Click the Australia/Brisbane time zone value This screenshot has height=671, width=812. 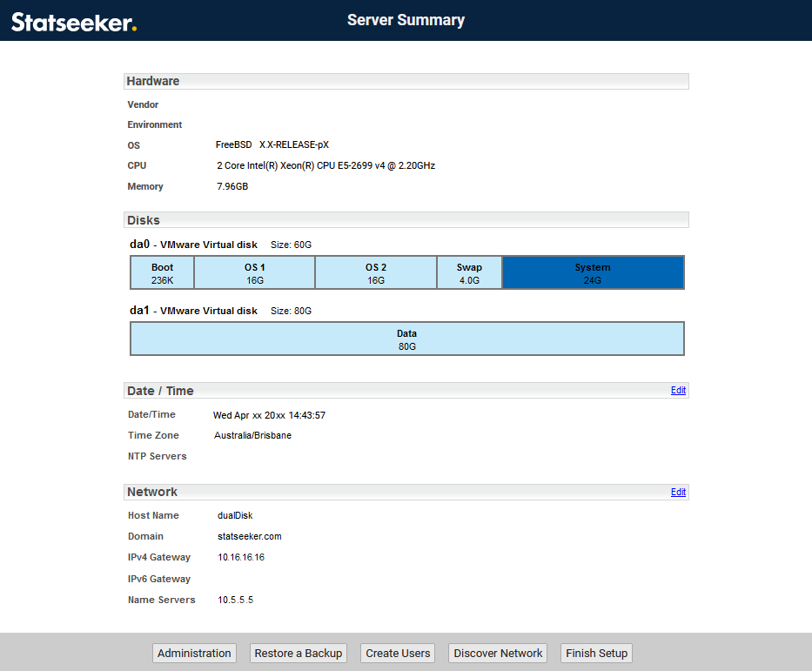[x=252, y=435]
